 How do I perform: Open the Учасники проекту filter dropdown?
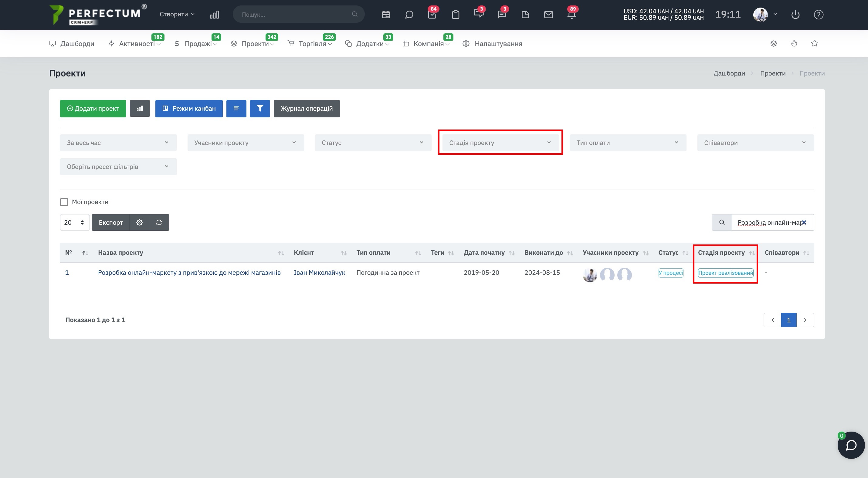(246, 143)
